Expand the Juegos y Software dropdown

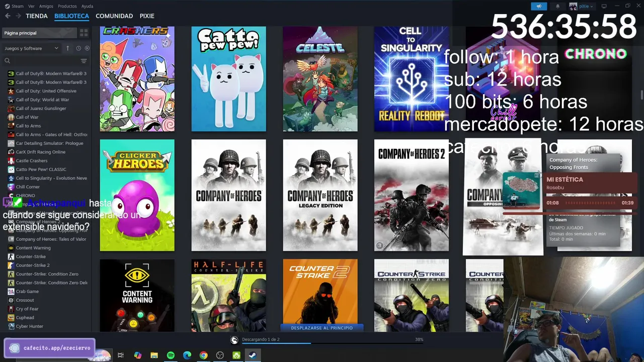pos(31,48)
